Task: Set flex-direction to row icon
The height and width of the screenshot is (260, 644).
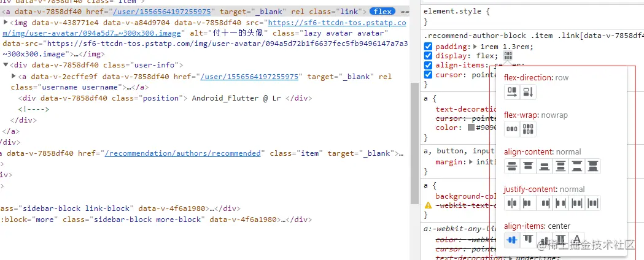Action: point(512,92)
